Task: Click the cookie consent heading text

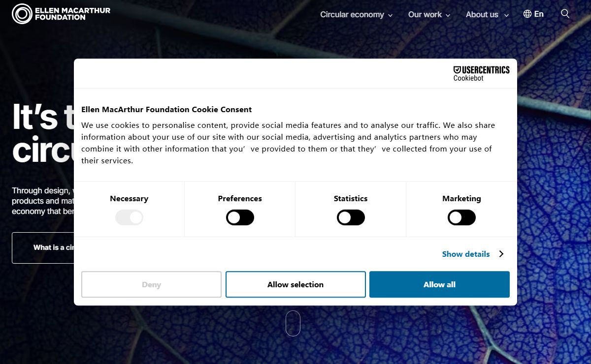Action: click(166, 109)
